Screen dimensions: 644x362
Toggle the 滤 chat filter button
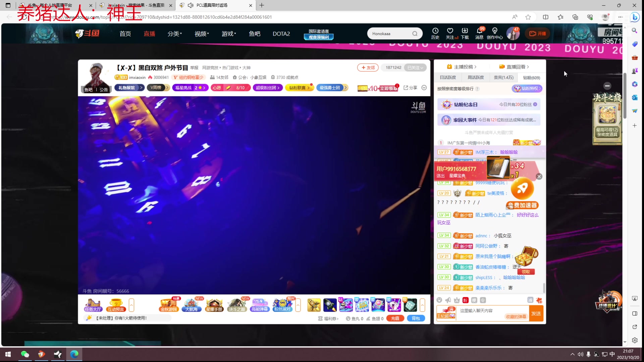coord(530,300)
